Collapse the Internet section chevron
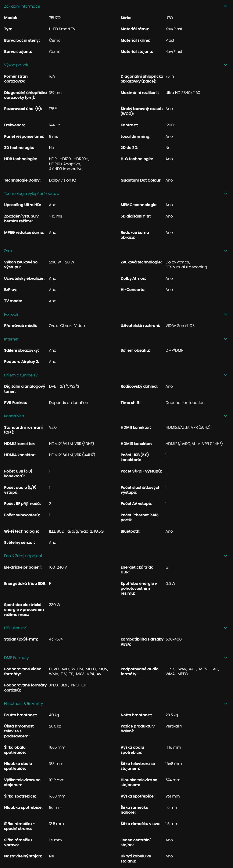Viewport: 233px width, 868px height. coord(226,339)
